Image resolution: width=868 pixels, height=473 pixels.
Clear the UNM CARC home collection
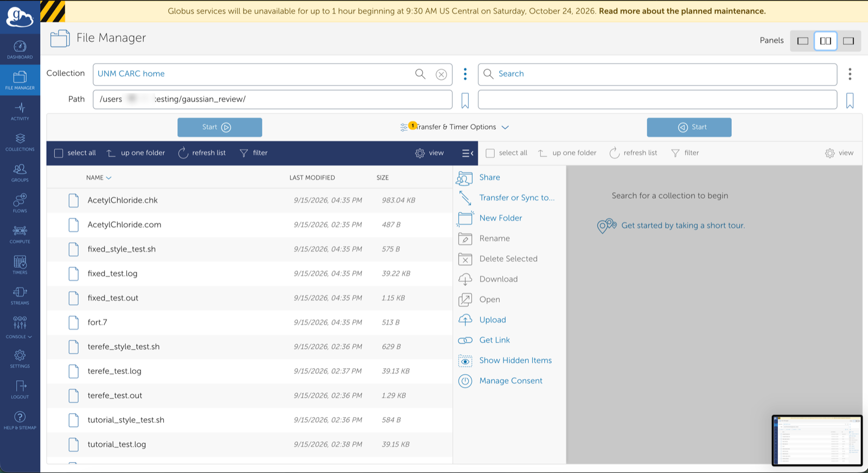click(x=442, y=74)
